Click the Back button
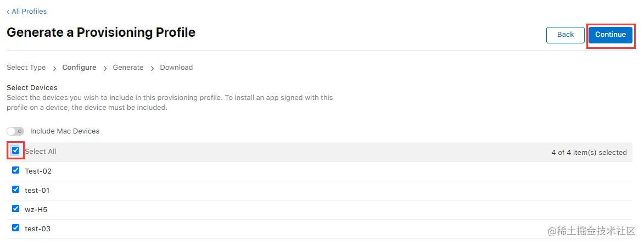Image resolution: width=644 pixels, height=245 pixels. (x=565, y=35)
